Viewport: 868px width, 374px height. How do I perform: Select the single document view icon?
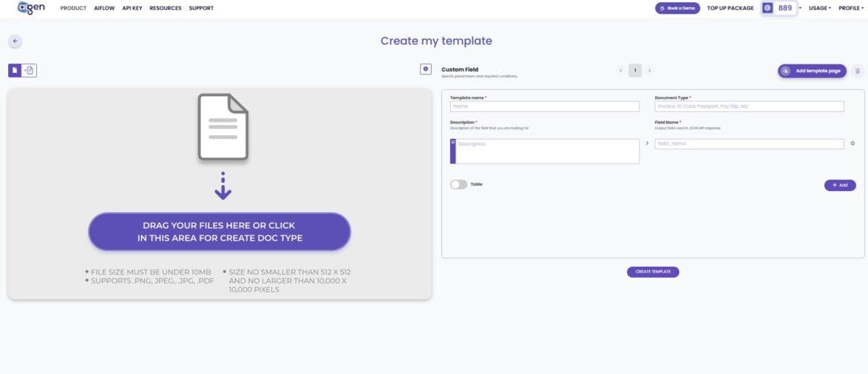15,70
